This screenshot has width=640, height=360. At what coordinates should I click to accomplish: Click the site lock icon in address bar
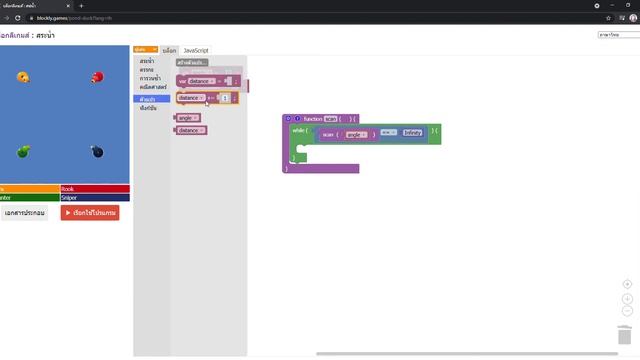pyautogui.click(x=31, y=18)
